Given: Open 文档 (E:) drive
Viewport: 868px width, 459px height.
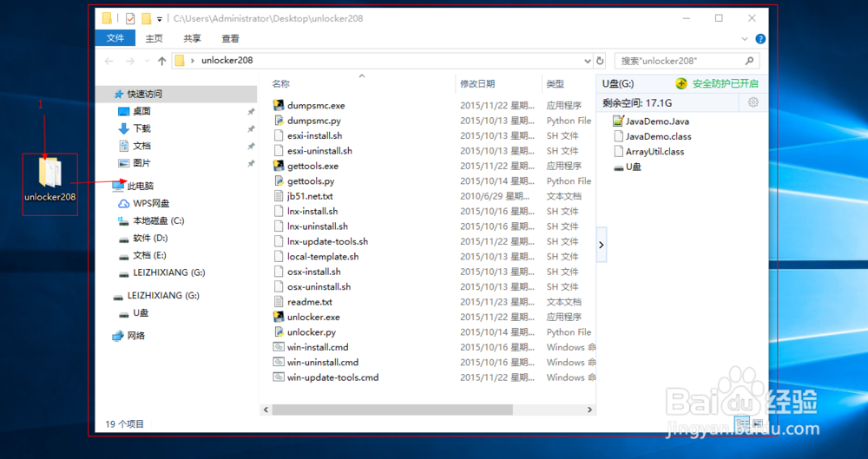Looking at the screenshot, I should (142, 255).
